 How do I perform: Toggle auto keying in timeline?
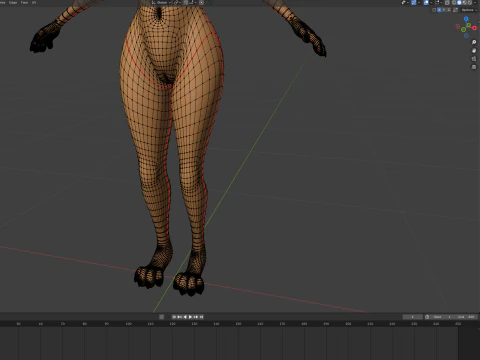tap(161, 317)
